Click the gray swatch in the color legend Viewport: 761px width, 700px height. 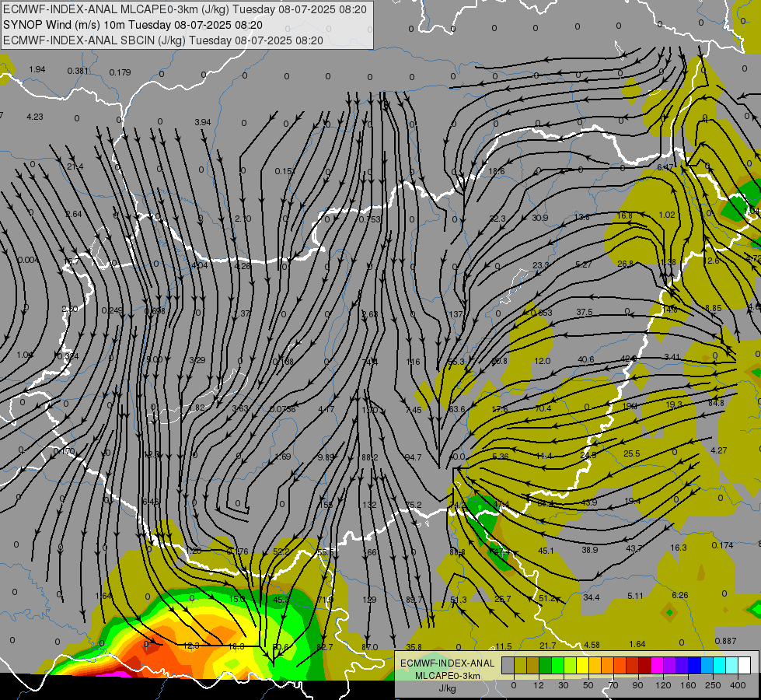tap(508, 666)
